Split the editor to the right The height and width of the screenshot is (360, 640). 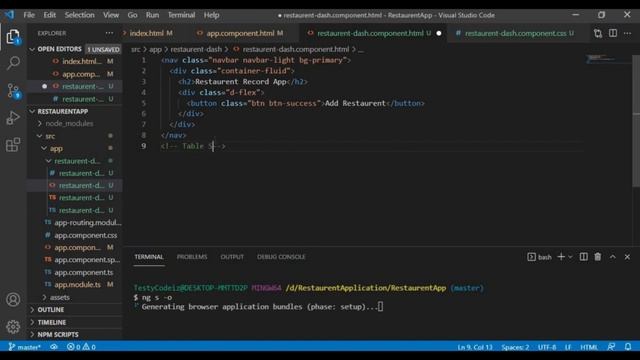coord(613,33)
